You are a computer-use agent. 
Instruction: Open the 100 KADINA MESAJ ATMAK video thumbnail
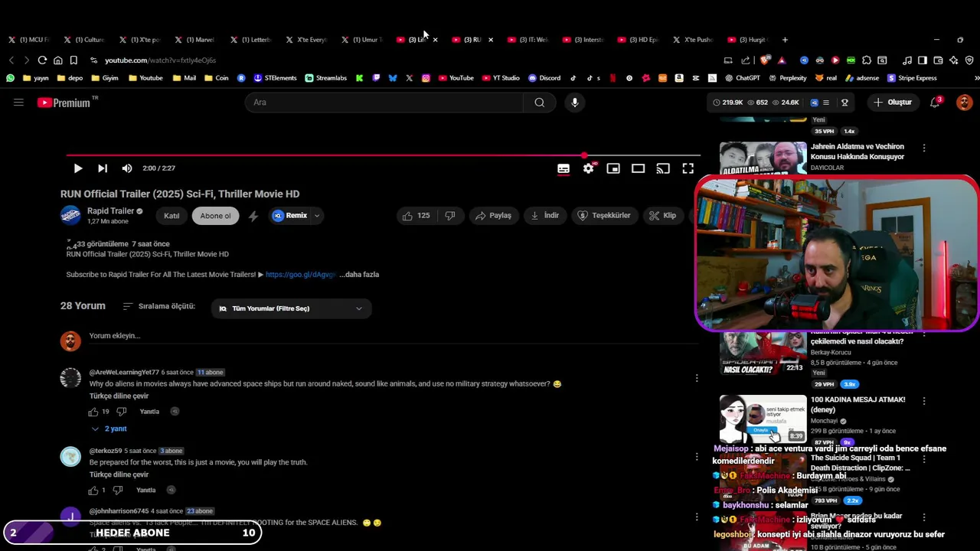tap(763, 419)
